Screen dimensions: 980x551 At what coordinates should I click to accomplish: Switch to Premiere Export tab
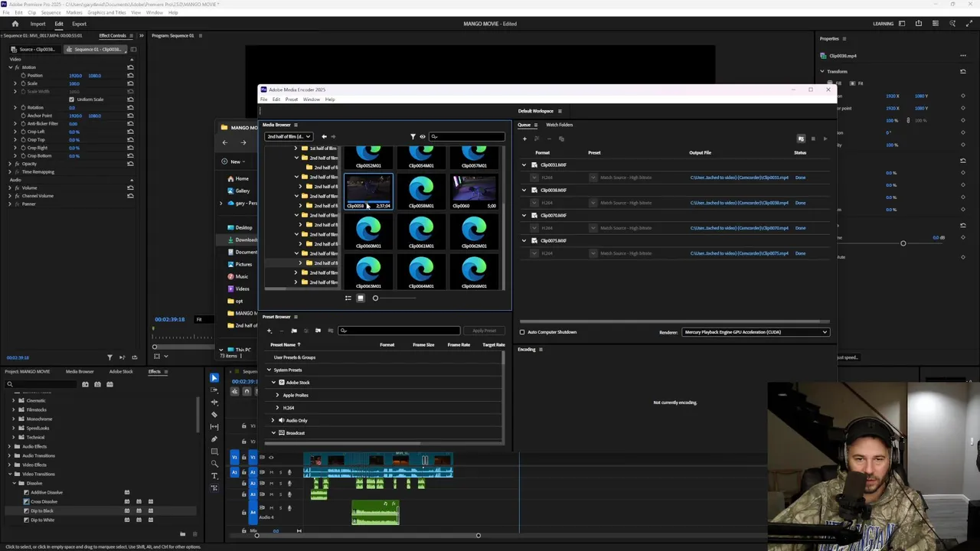click(x=79, y=24)
